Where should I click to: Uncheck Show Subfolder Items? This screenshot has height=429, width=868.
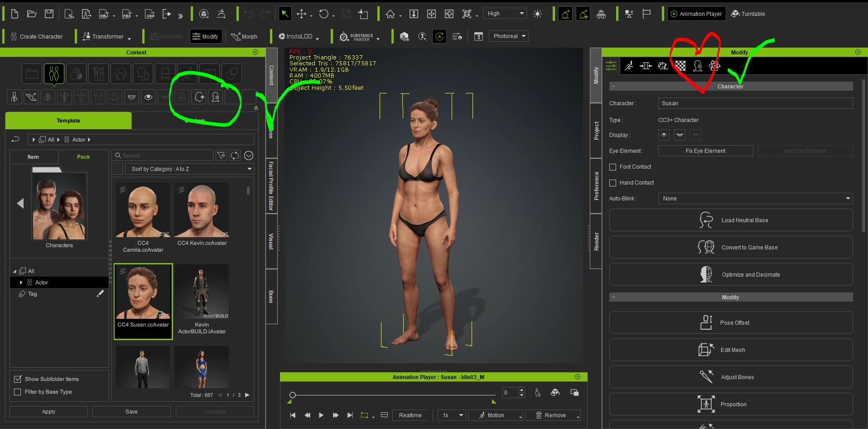[18, 379]
